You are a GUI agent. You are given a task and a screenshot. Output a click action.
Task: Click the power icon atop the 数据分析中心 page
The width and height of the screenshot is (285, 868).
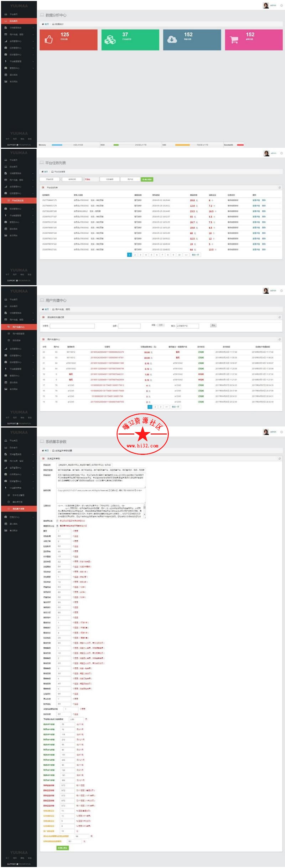281,5
